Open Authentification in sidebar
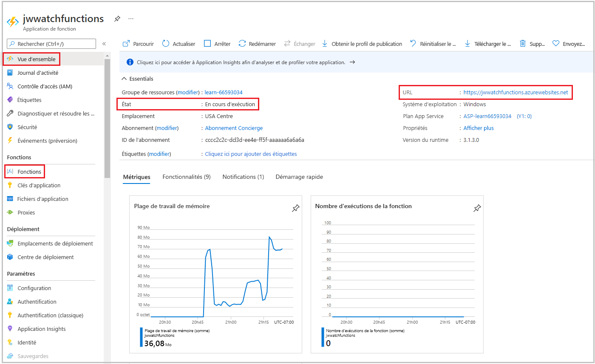The image size is (595, 364). click(37, 302)
